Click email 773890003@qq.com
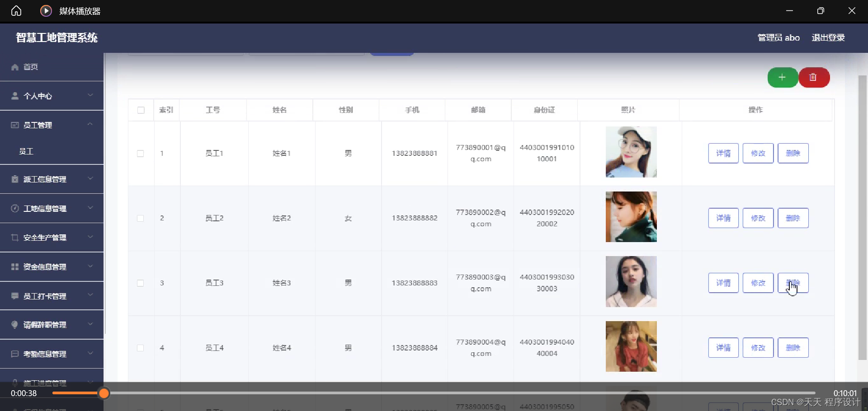Image resolution: width=868 pixels, height=411 pixels. pos(481,283)
